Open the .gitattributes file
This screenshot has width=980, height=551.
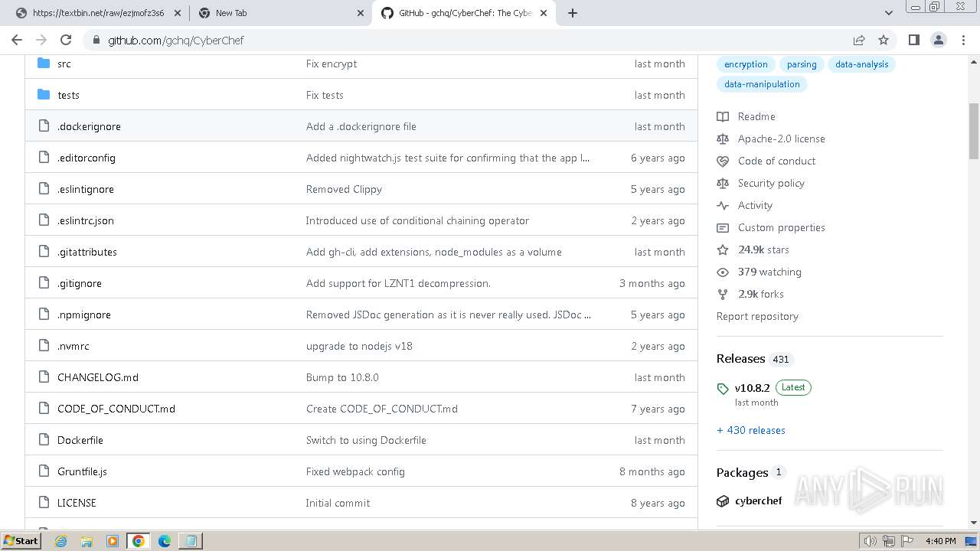87,252
